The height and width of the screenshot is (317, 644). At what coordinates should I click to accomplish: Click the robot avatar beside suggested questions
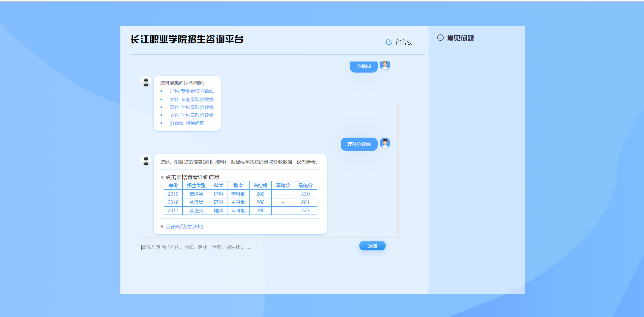click(146, 81)
